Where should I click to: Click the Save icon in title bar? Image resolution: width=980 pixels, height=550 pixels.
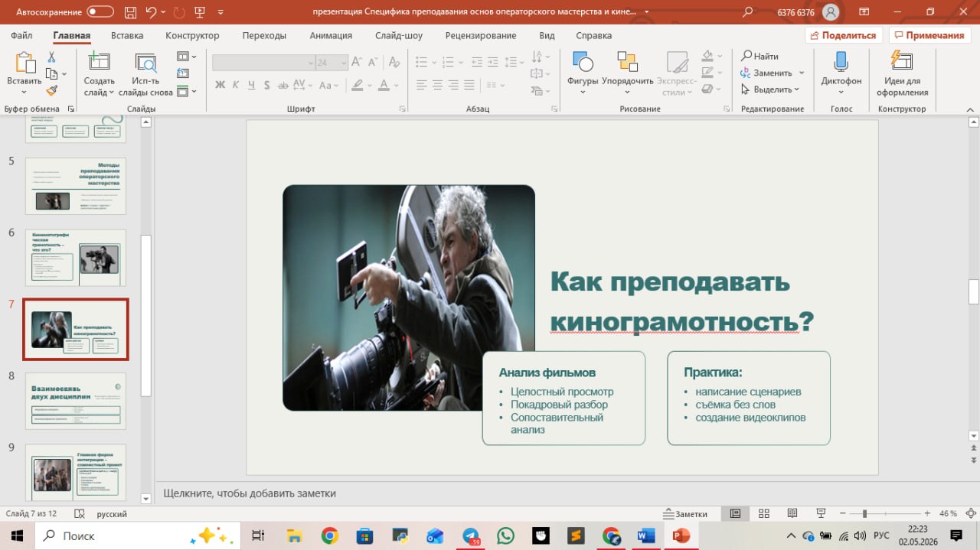(130, 12)
